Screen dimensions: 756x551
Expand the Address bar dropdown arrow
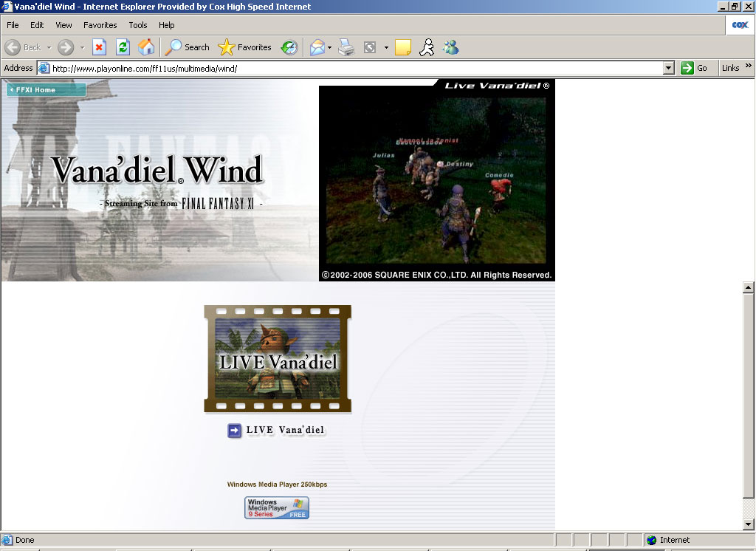click(668, 68)
